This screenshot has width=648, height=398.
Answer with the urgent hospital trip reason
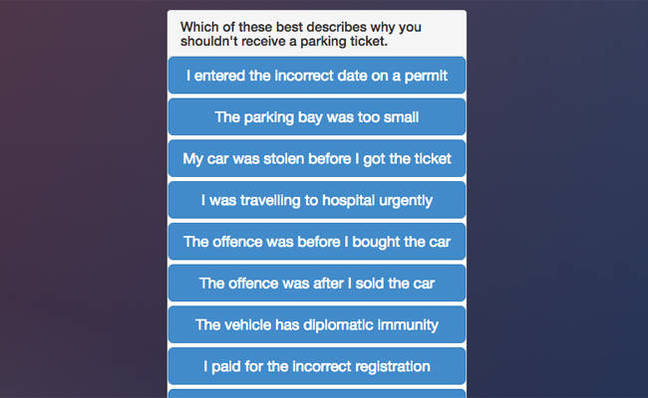coord(317,200)
